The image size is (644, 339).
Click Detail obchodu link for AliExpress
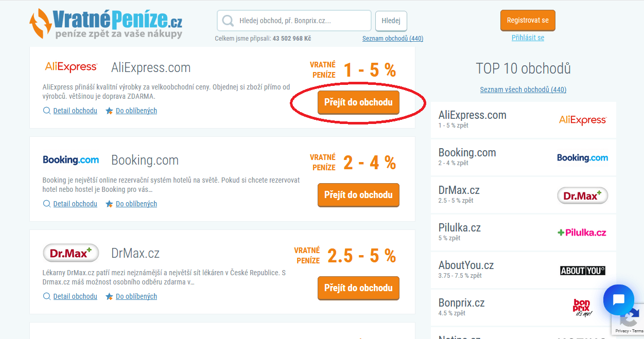(x=75, y=111)
